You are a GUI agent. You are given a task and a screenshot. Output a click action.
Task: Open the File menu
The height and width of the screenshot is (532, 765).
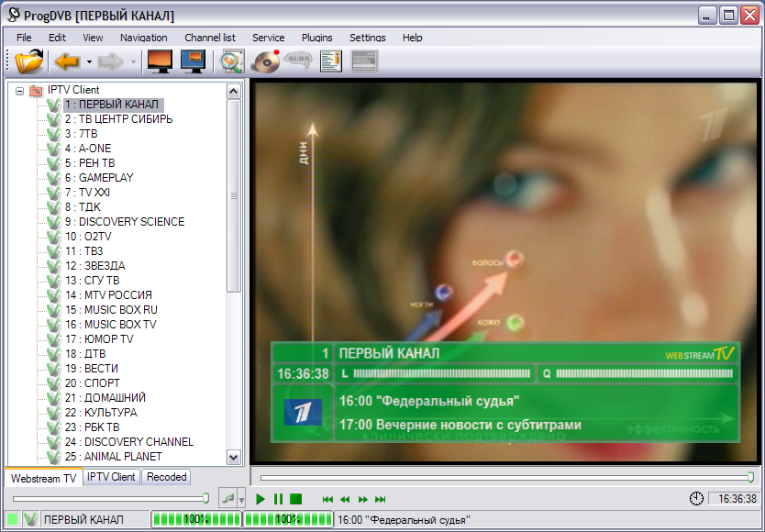click(x=24, y=38)
